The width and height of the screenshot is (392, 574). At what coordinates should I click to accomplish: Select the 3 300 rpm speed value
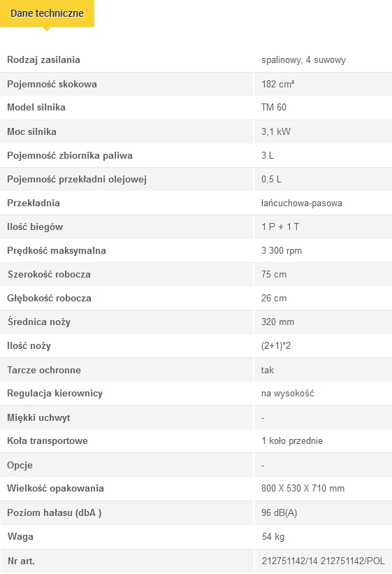tap(282, 251)
